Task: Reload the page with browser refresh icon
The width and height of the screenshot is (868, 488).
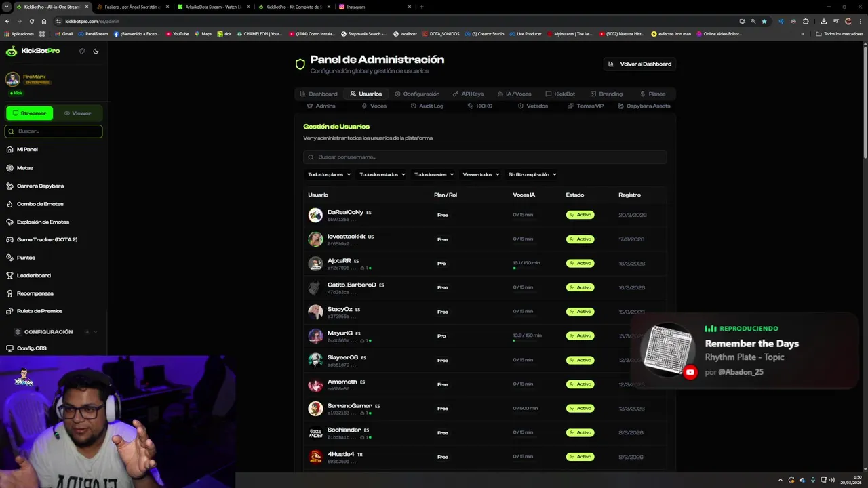Action: click(32, 21)
